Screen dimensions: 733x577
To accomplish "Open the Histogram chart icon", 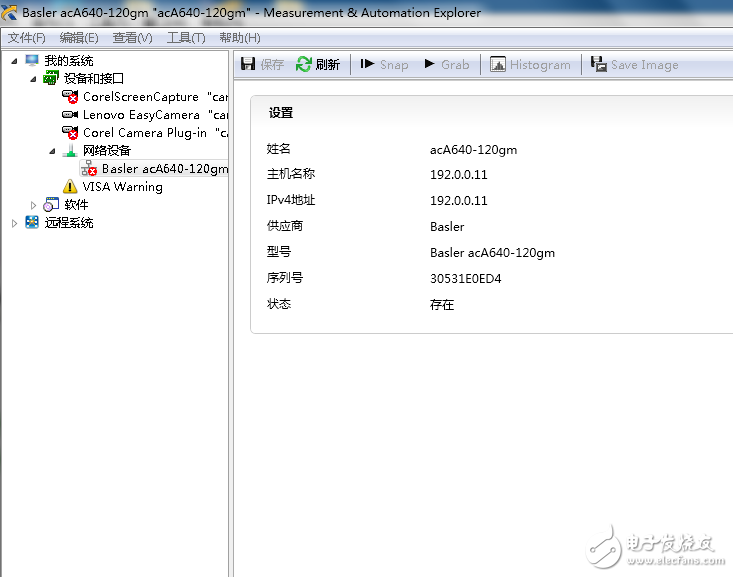I will click(497, 64).
